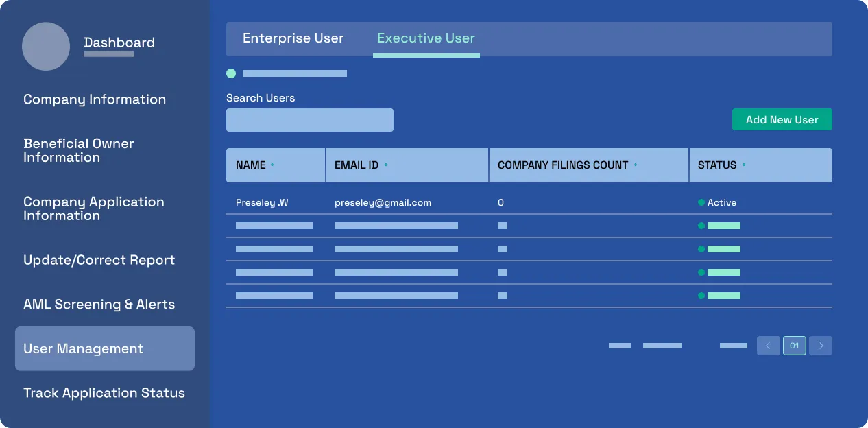Click the sort icon beside NAME header
Viewport: 868px width, 428px height.
tap(270, 165)
